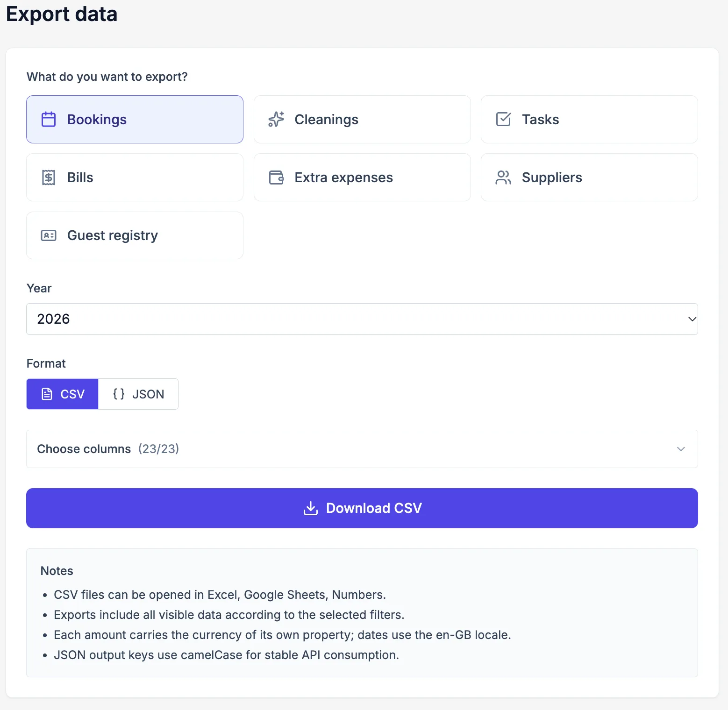Click 'What do you want to export?' label
Screen dimensions: 728x710
point(107,77)
